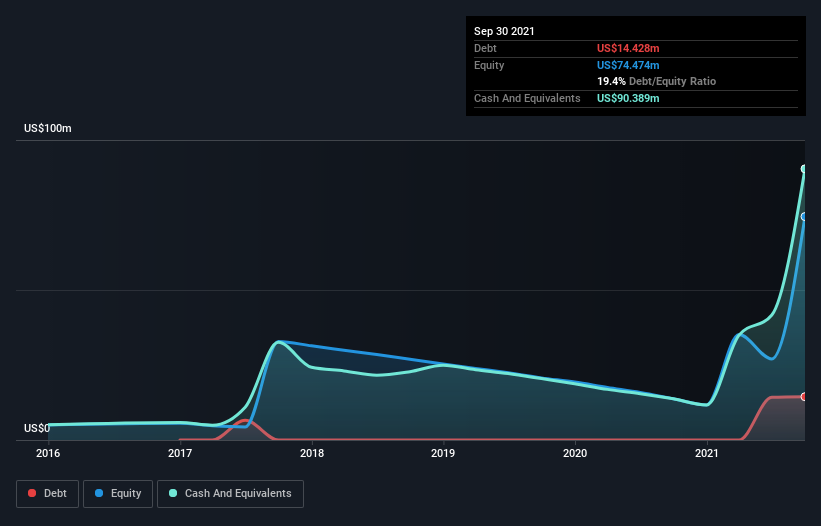Click the Cash And Equivalents tooltip label

tap(527, 98)
